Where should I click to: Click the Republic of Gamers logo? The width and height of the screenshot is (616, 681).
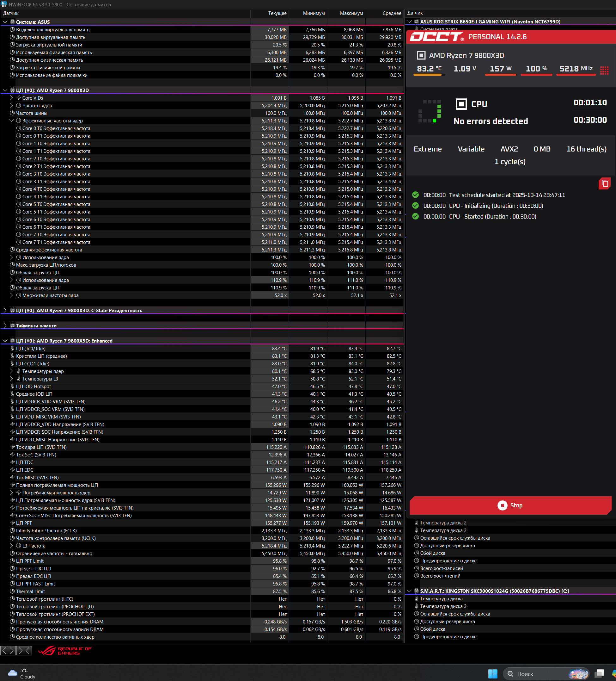[64, 651]
